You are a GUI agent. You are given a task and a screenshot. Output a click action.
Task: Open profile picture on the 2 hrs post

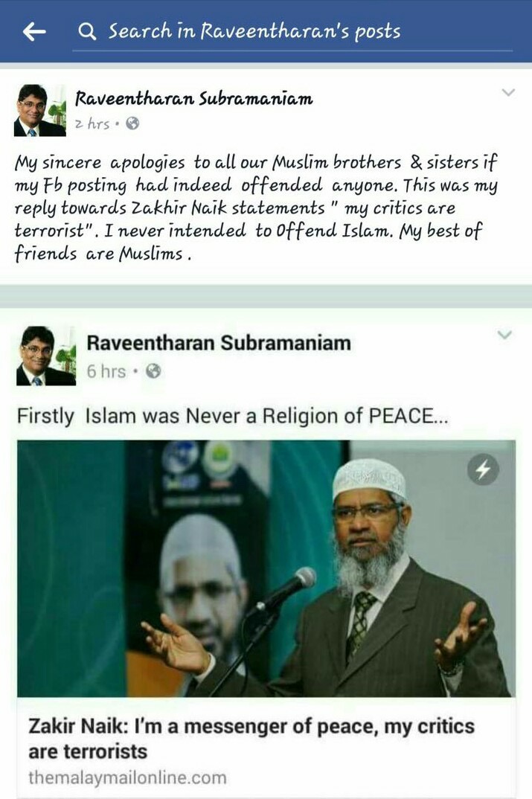click(x=39, y=111)
